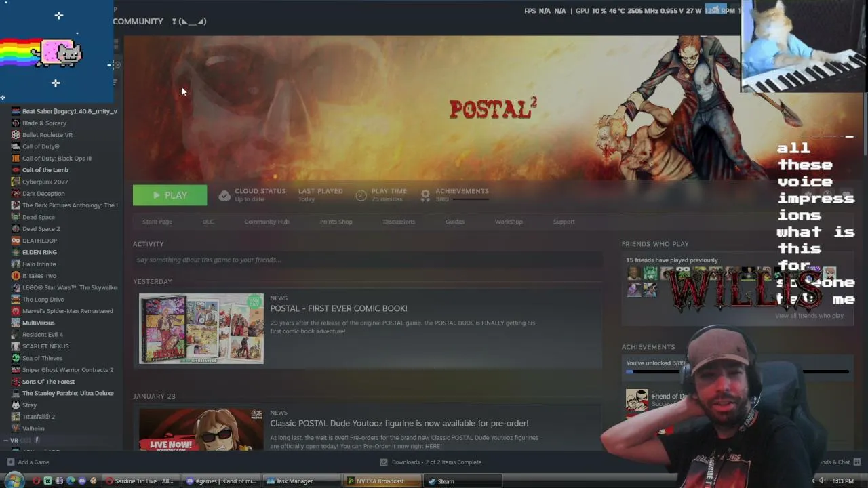Open the Downloads icon in bottom bar

pos(384,462)
